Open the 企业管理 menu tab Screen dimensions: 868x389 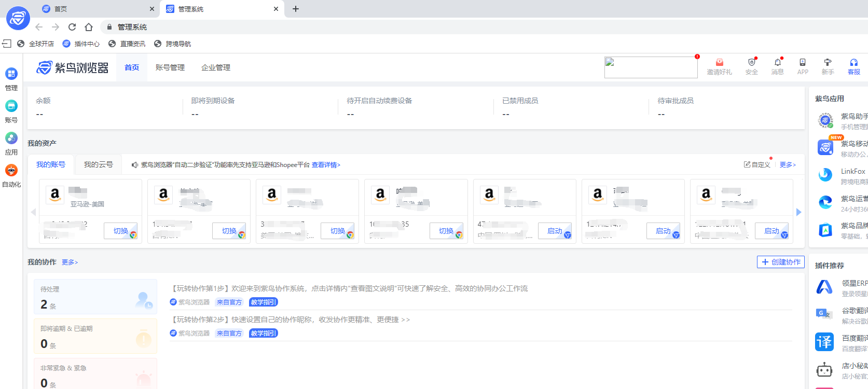[x=216, y=67]
